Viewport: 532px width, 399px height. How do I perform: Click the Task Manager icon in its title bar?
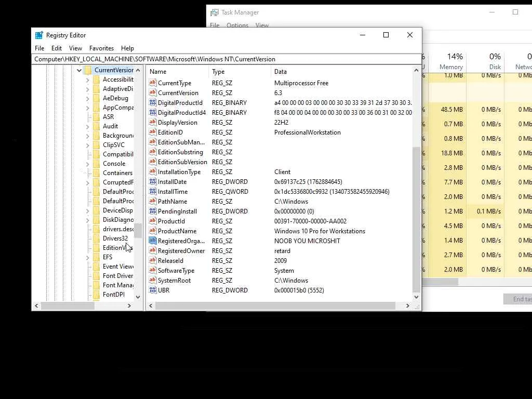(x=214, y=12)
